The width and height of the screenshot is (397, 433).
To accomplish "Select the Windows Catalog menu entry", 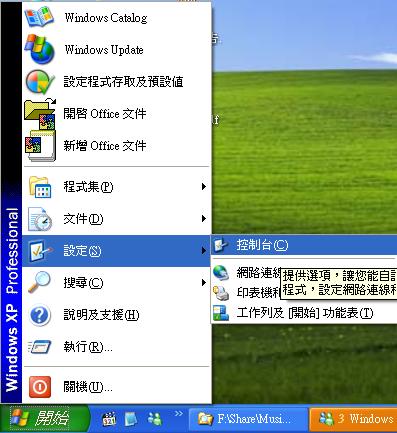I will (117, 17).
